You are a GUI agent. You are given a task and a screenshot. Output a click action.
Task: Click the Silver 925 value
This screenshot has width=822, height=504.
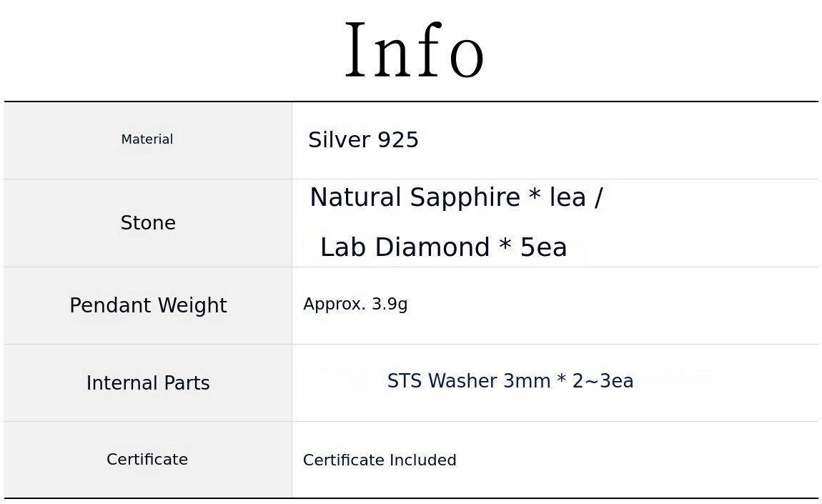coord(363,140)
